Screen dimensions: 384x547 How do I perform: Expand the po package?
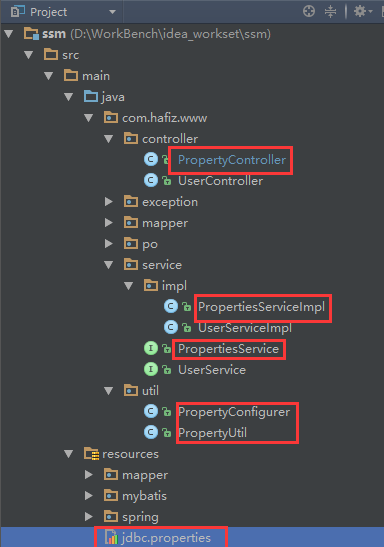[109, 243]
